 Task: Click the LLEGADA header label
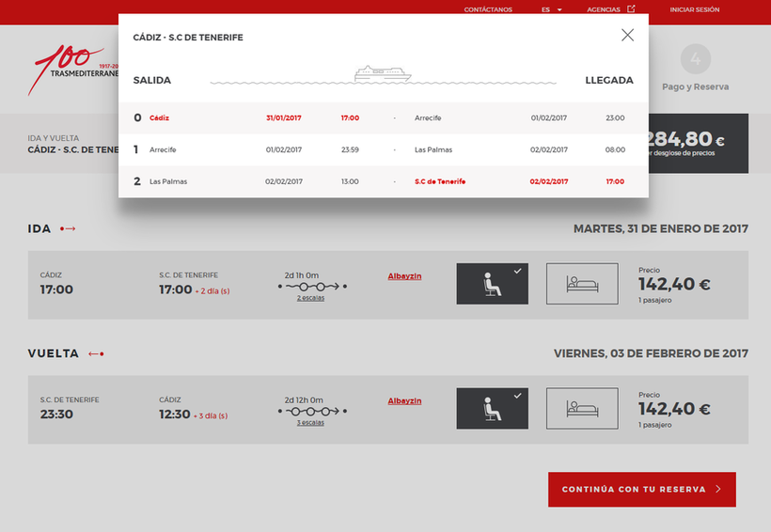tap(609, 80)
